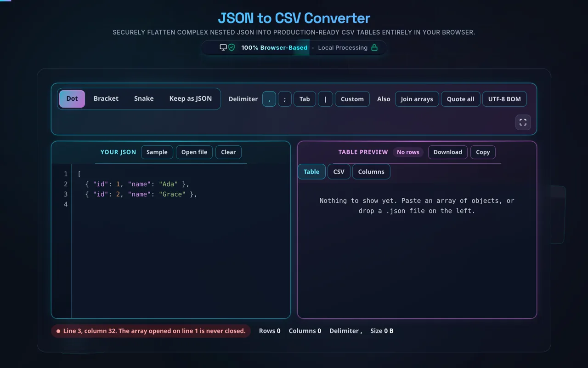Click the Nothing to show yet message
The height and width of the screenshot is (368, 588).
[x=417, y=206]
